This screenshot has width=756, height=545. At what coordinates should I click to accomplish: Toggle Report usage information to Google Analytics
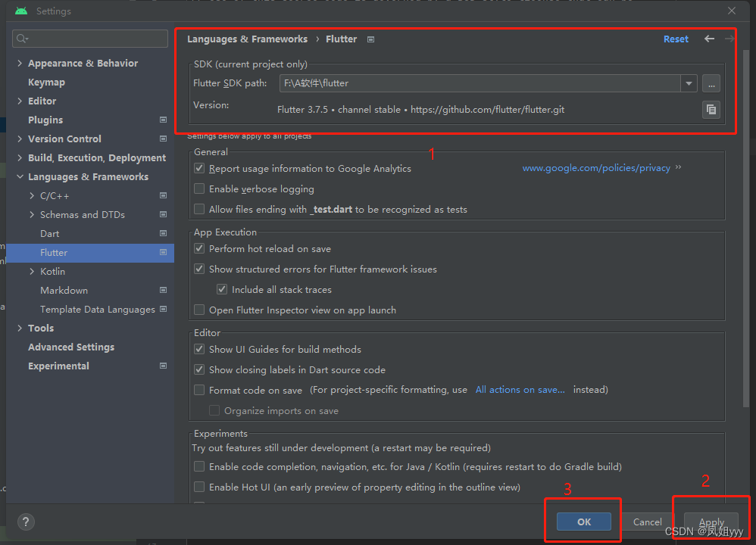(199, 168)
